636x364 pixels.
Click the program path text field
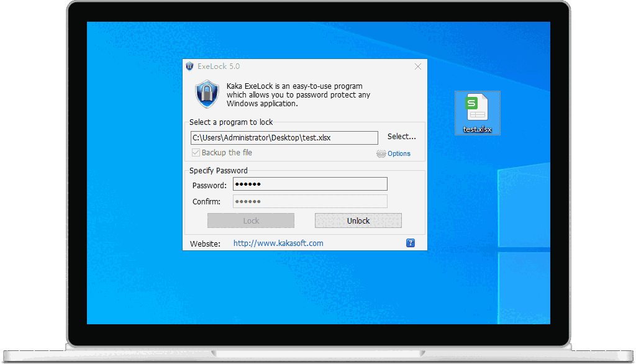(284, 137)
